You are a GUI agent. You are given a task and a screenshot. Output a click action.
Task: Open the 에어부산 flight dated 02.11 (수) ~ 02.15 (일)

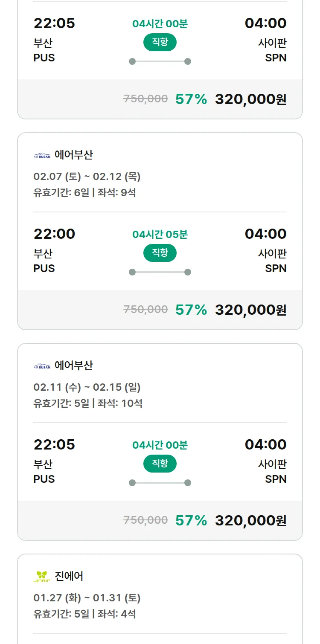pyautogui.click(x=87, y=387)
